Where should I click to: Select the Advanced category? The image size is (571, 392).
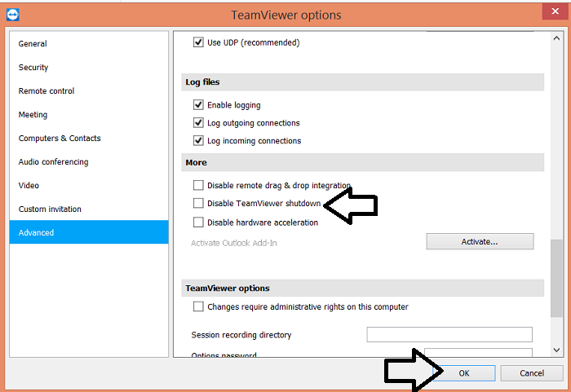click(x=89, y=232)
